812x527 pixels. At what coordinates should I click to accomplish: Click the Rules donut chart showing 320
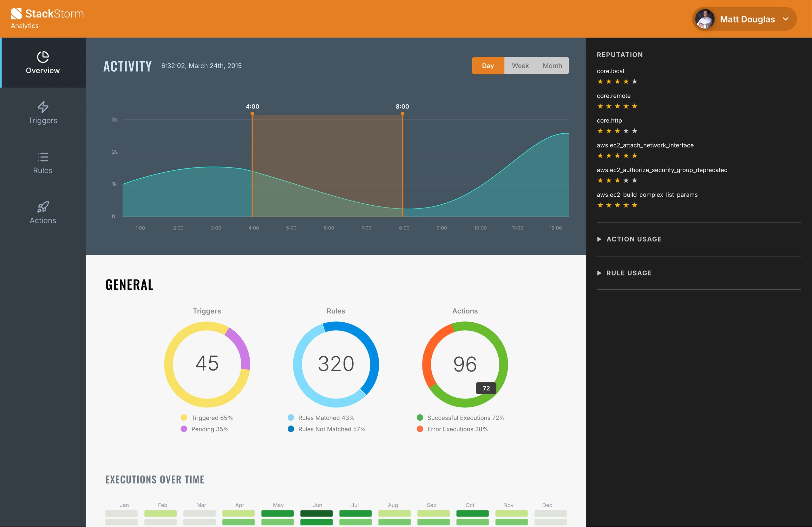click(336, 364)
